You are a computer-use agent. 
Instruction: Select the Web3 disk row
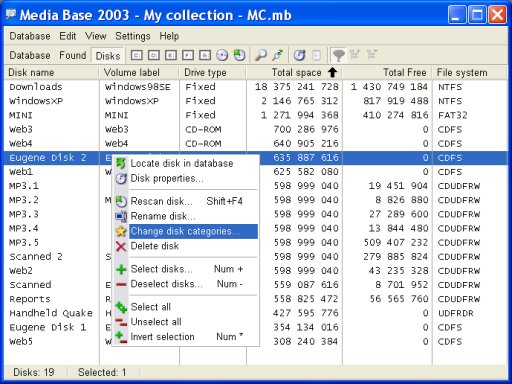(x=256, y=129)
